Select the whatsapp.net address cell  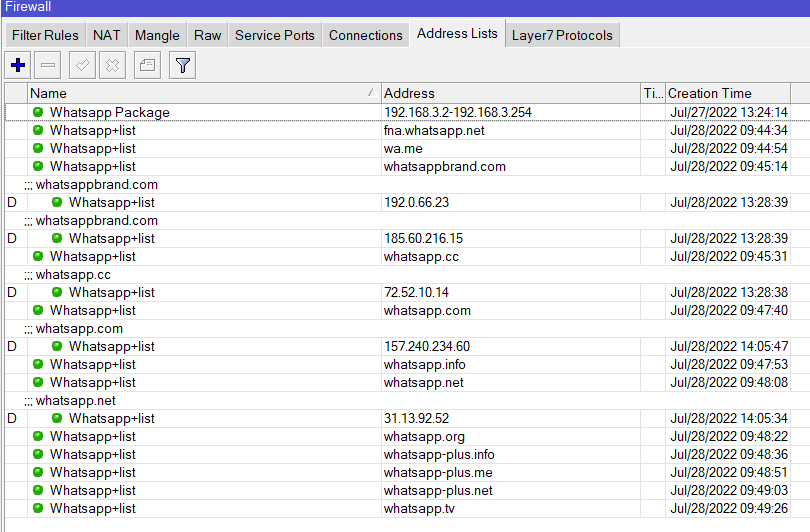click(510, 382)
